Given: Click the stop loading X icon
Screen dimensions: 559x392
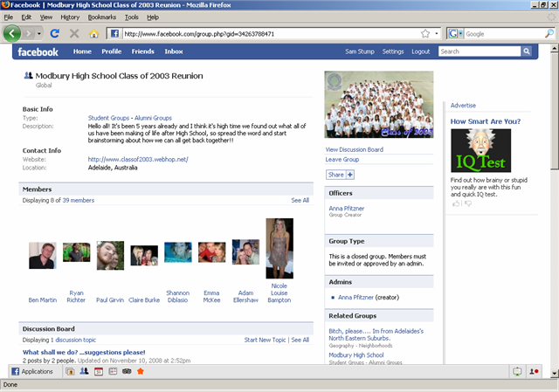Looking at the screenshot, I should (x=74, y=33).
